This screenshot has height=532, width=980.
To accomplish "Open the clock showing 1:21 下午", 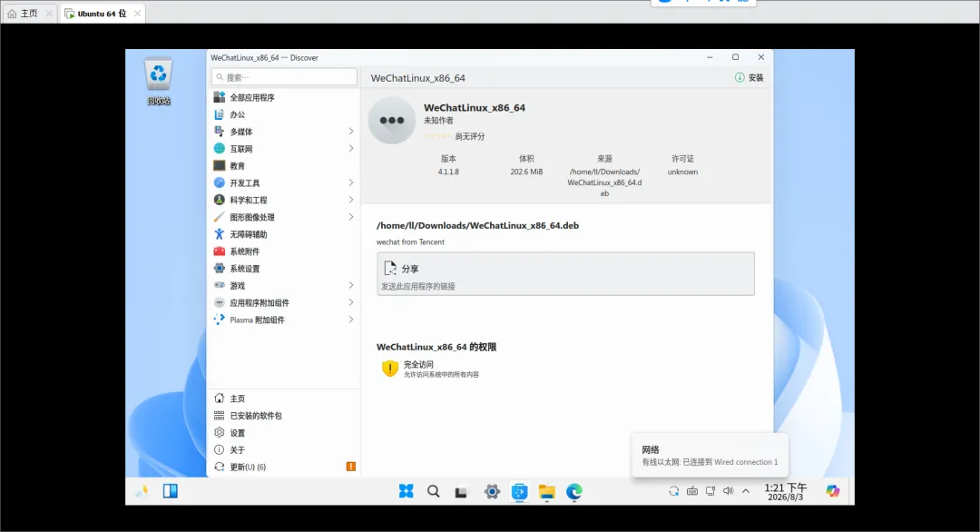I will [x=786, y=491].
